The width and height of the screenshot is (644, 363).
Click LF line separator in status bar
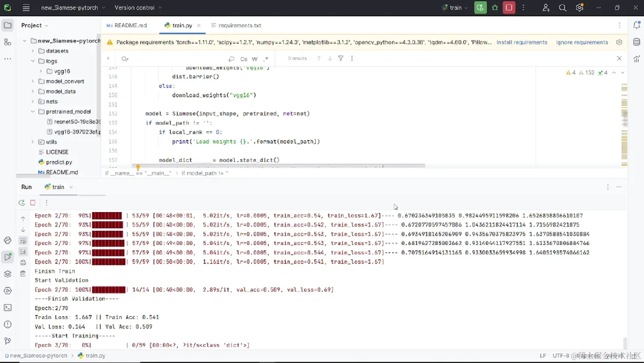coord(543,356)
